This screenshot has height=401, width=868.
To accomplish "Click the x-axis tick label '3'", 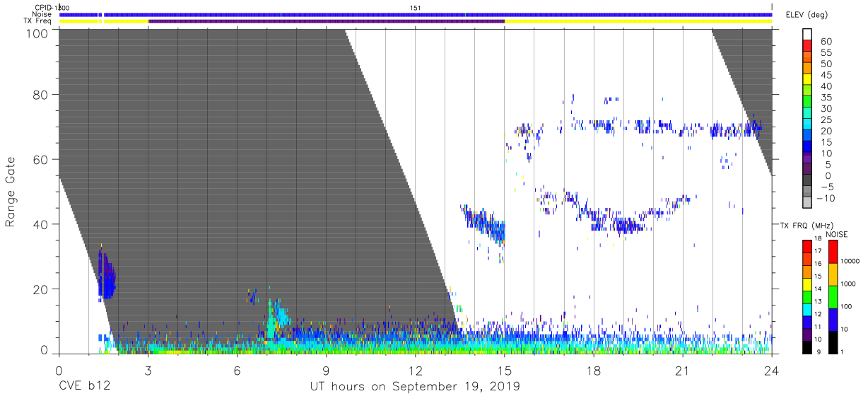I will [x=148, y=371].
